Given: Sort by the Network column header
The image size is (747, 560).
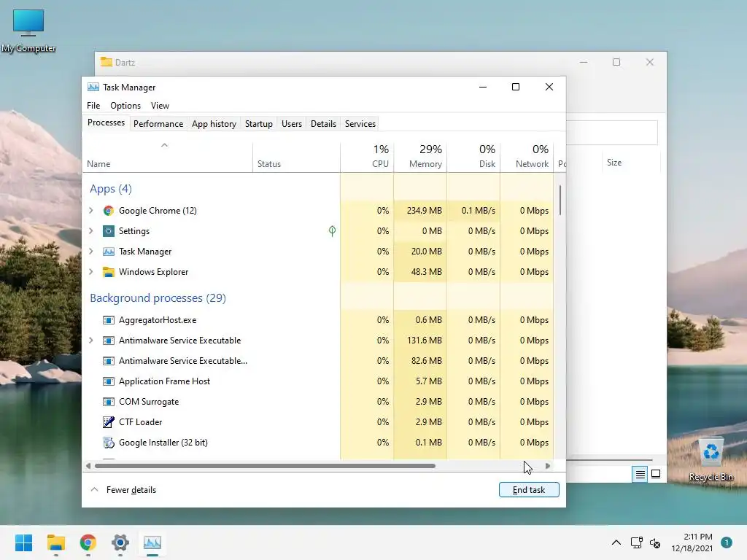Looking at the screenshot, I should coord(527,157).
